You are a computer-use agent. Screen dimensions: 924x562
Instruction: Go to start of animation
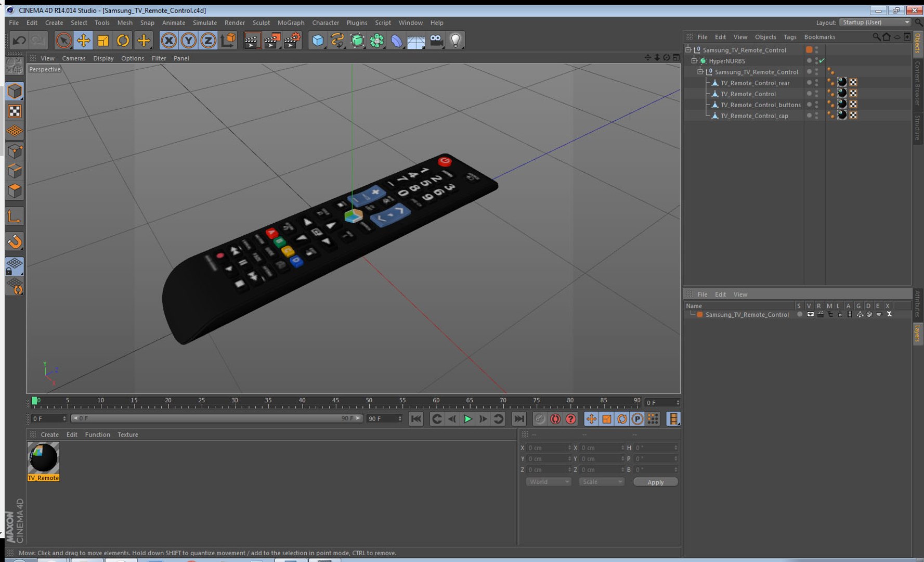point(416,419)
